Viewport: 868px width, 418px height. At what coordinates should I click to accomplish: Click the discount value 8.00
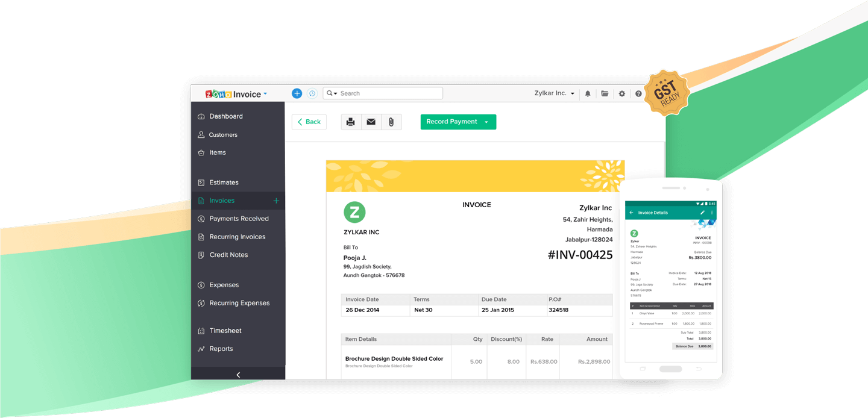[x=513, y=362]
